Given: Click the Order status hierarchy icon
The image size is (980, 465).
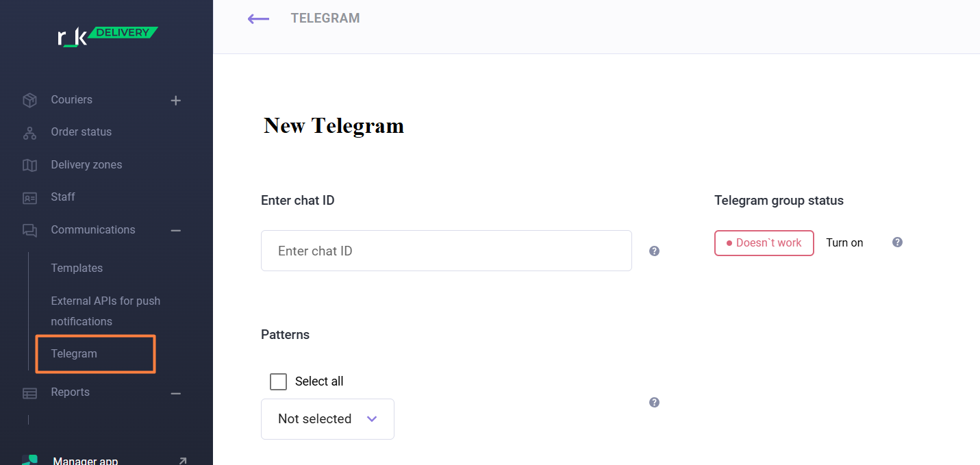Looking at the screenshot, I should click(x=29, y=133).
